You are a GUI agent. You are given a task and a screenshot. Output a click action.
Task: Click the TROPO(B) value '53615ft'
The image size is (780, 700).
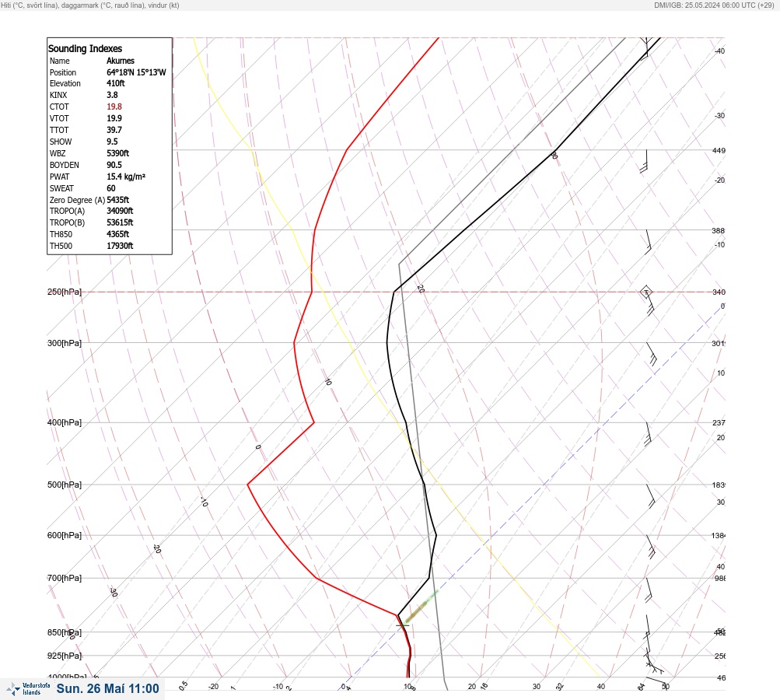pyautogui.click(x=120, y=222)
